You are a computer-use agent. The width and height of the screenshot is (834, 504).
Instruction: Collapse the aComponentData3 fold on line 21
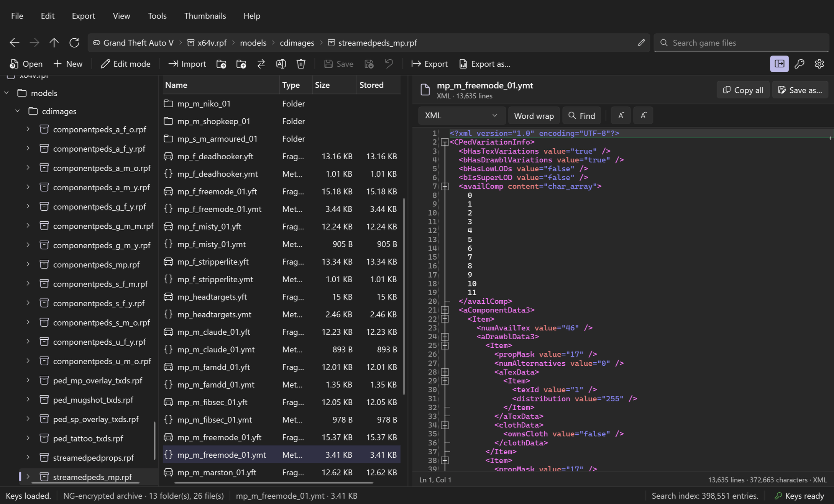point(445,310)
